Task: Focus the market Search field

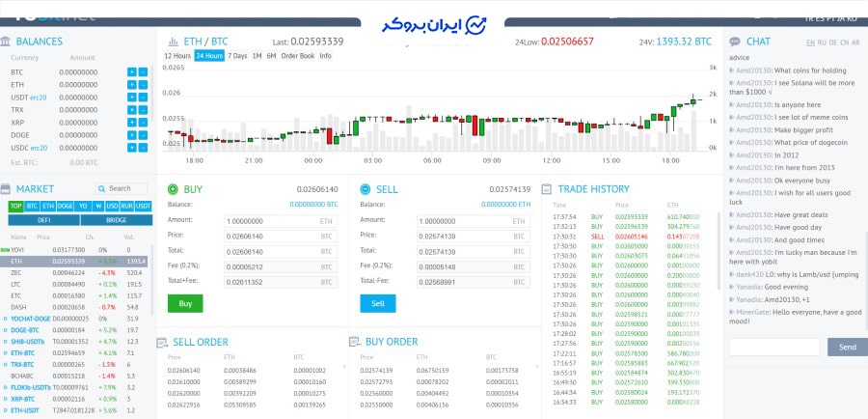Action: (122, 188)
